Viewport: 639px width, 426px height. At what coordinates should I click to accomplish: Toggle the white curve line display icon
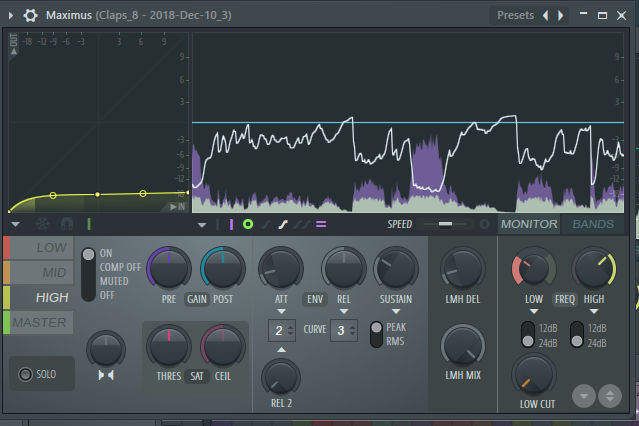coord(283,224)
